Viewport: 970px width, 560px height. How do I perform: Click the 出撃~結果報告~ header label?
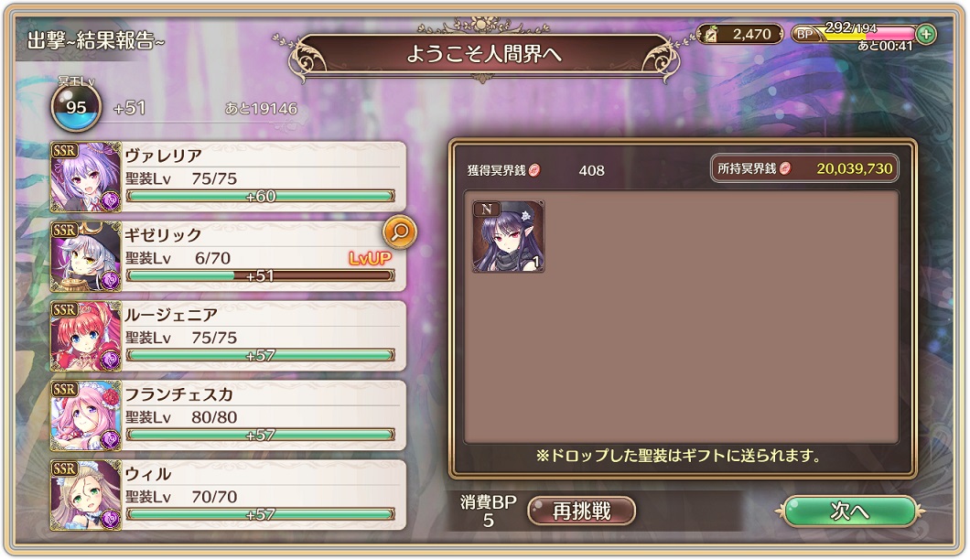(x=96, y=41)
